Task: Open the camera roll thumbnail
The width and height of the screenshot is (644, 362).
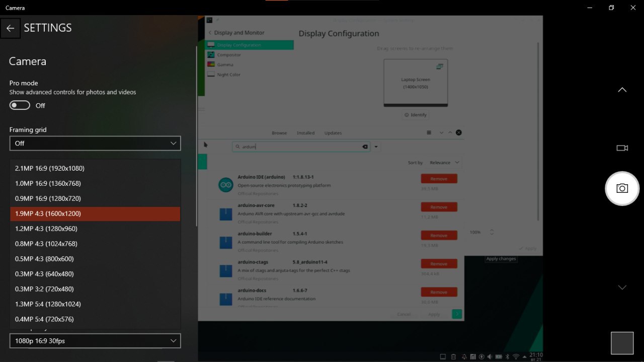Action: (x=622, y=343)
